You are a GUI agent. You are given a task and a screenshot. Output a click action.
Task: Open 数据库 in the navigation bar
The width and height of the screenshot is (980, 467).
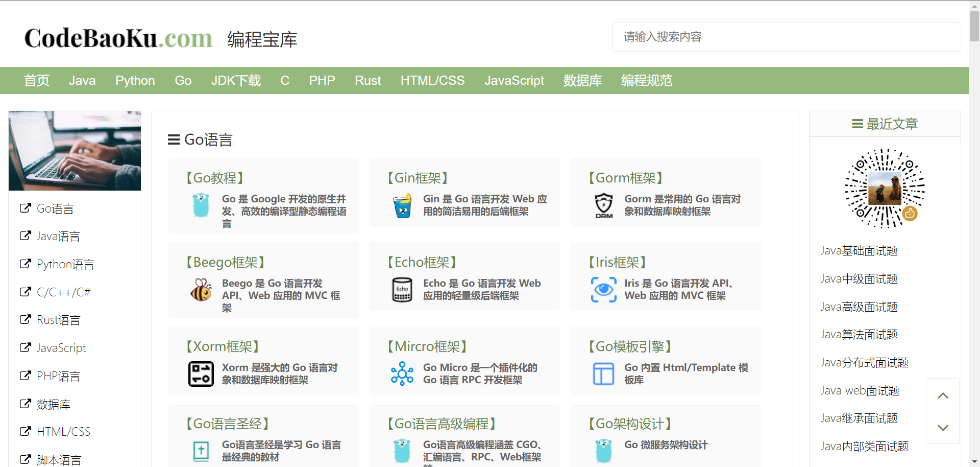click(583, 80)
